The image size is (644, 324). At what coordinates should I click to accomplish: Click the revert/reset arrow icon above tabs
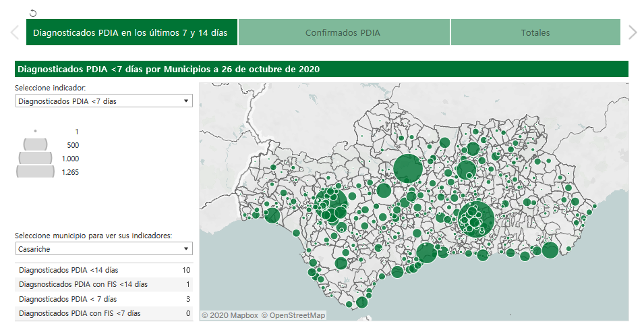point(34,13)
